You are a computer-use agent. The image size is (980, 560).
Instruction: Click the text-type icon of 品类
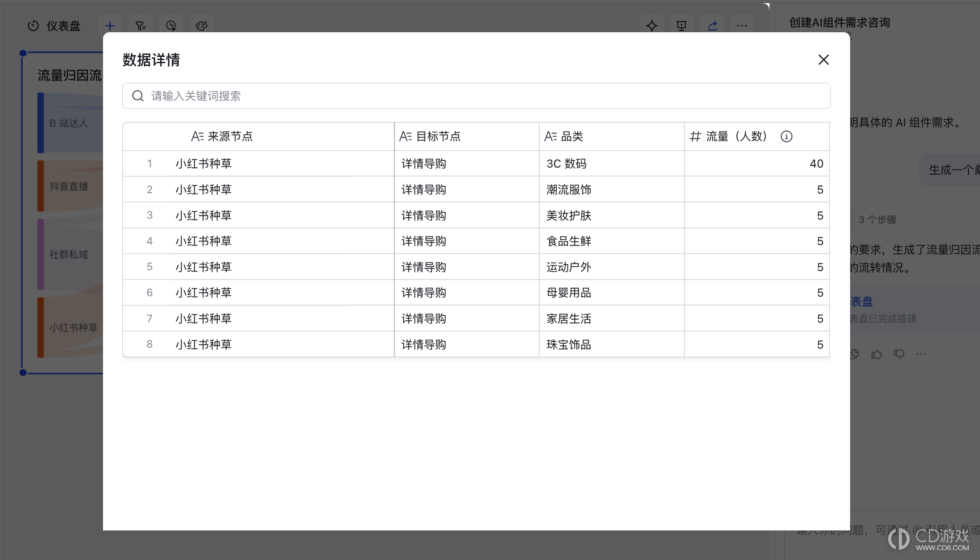point(550,136)
